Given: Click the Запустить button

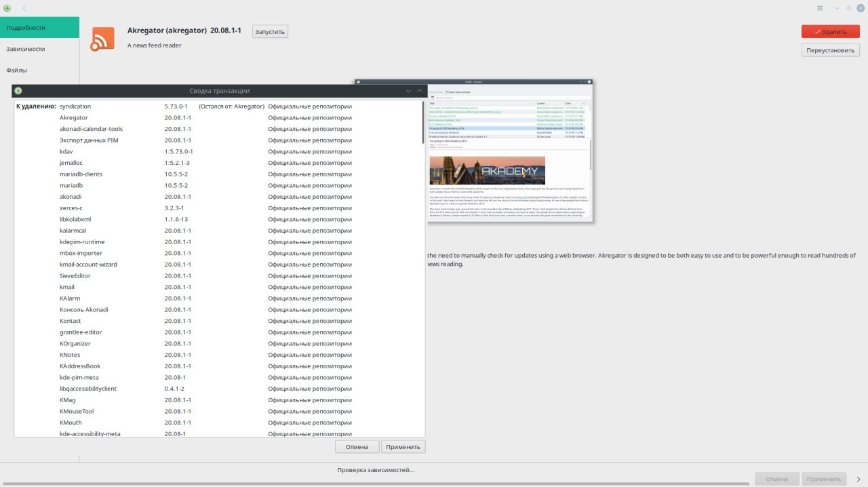Looking at the screenshot, I should click(x=270, y=31).
